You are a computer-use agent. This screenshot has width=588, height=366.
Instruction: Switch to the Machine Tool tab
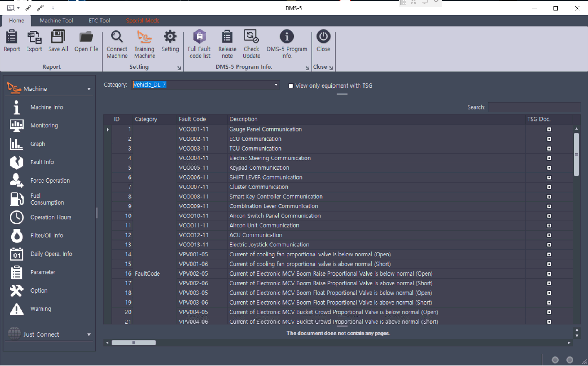[56, 20]
